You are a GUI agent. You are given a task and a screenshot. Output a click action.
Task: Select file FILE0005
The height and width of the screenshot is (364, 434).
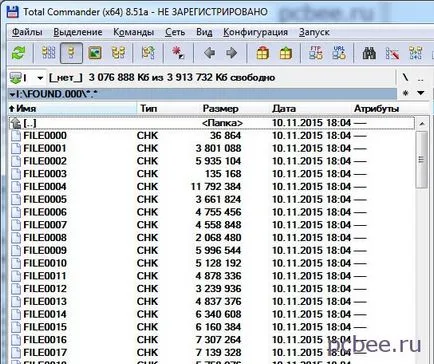(x=212, y=199)
